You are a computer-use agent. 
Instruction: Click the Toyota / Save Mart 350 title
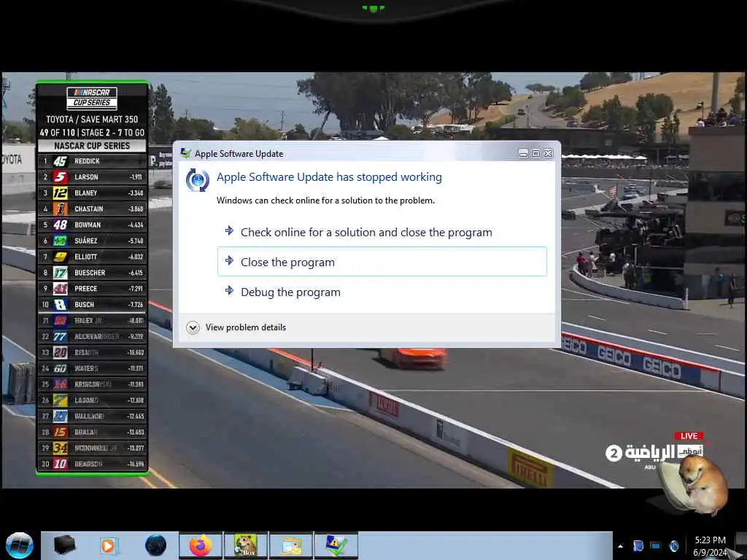[x=92, y=120]
